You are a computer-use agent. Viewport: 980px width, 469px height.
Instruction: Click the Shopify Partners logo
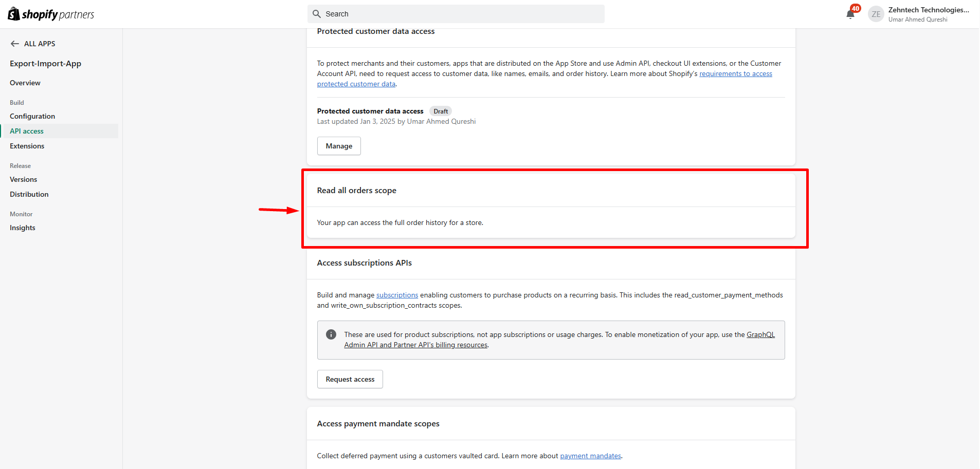51,14
